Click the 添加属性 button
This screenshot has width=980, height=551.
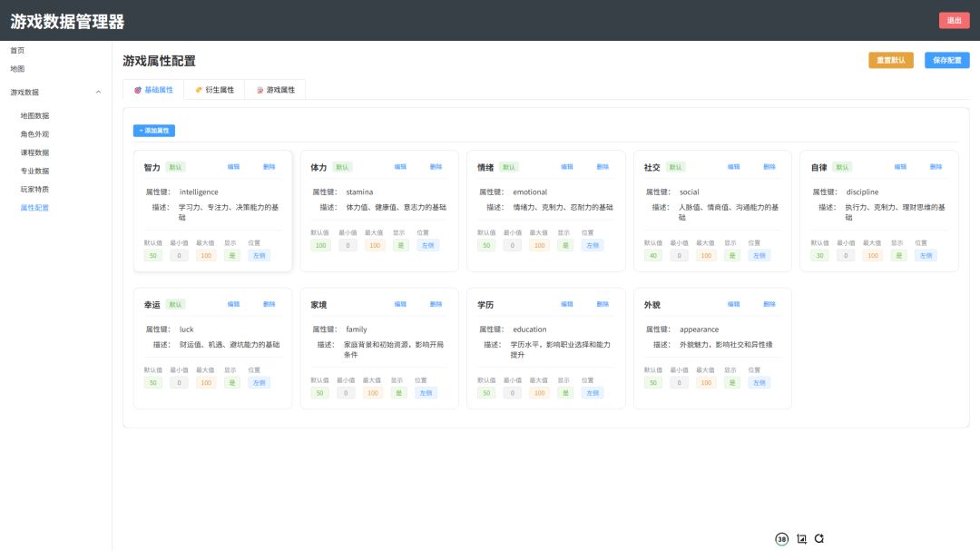(x=153, y=131)
